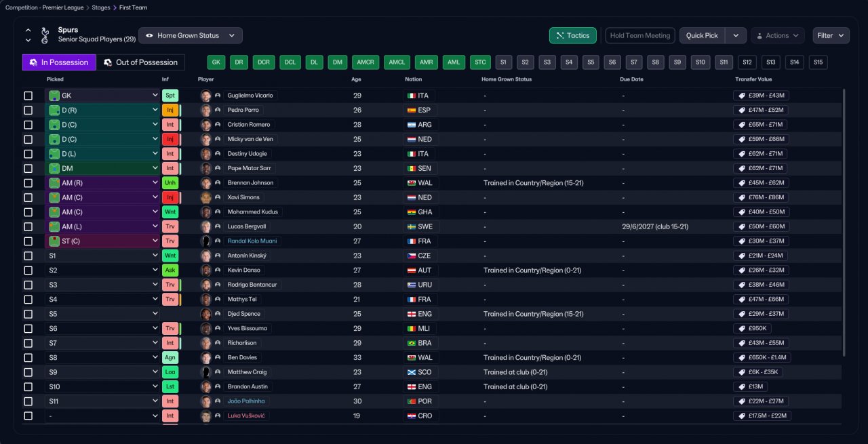Open the D (R) position dropdown for Pedro Porro
Viewport: 868px width, 444px height.
click(x=102, y=110)
